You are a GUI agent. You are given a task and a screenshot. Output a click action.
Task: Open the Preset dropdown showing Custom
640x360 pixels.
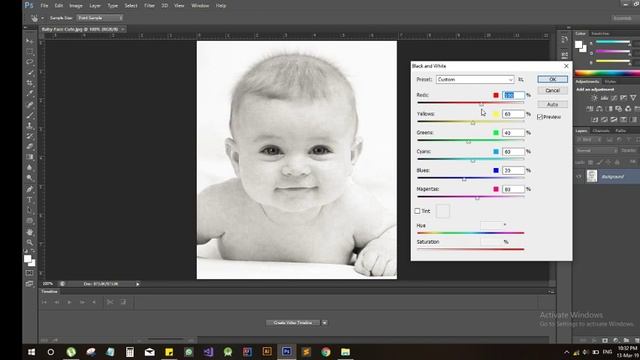(x=475, y=80)
